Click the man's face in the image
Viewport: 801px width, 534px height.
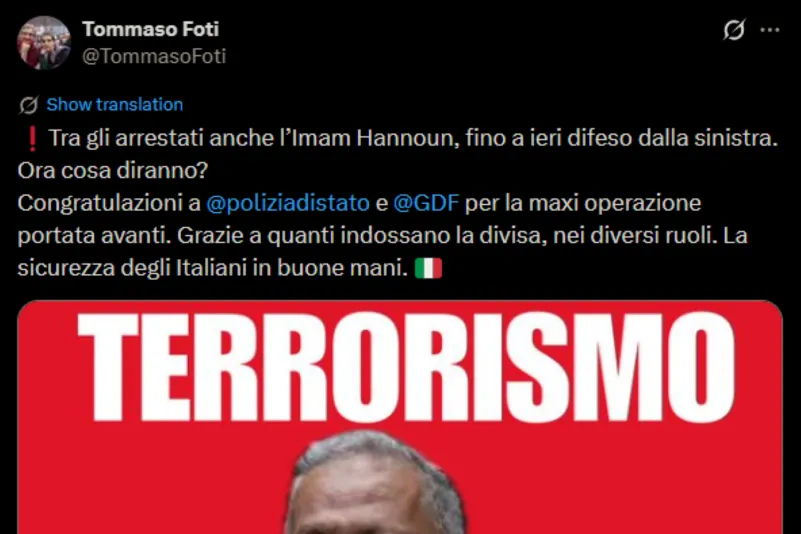pyautogui.click(x=373, y=491)
